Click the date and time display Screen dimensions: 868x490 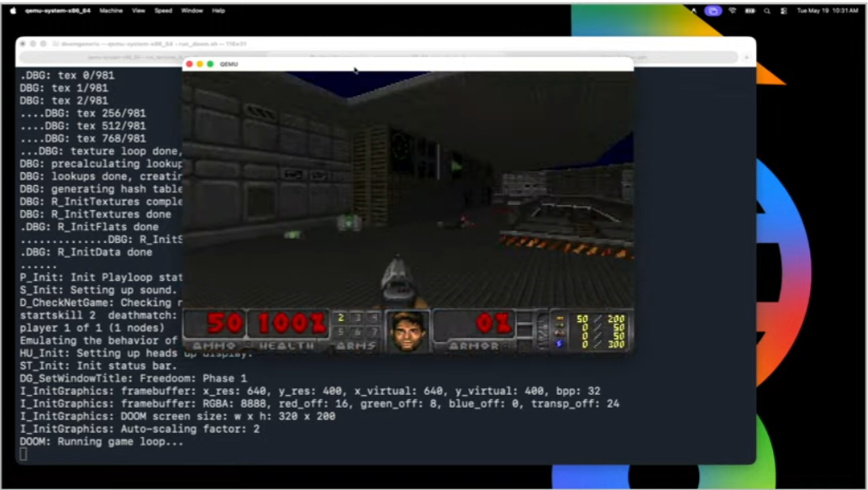827,11
